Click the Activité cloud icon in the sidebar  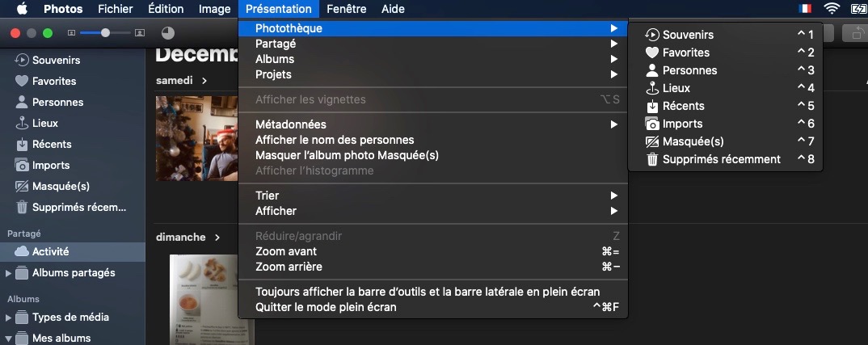coord(22,251)
